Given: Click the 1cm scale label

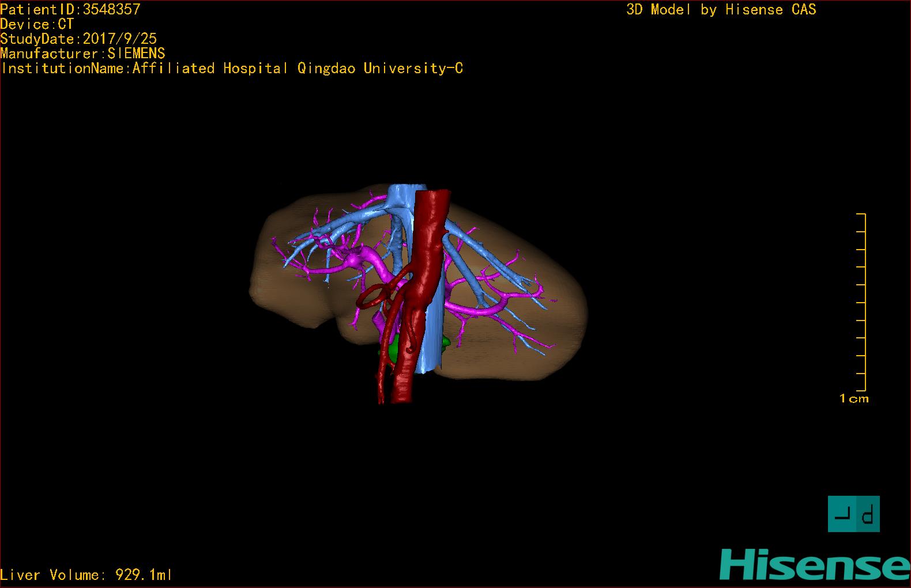Looking at the screenshot, I should (854, 398).
